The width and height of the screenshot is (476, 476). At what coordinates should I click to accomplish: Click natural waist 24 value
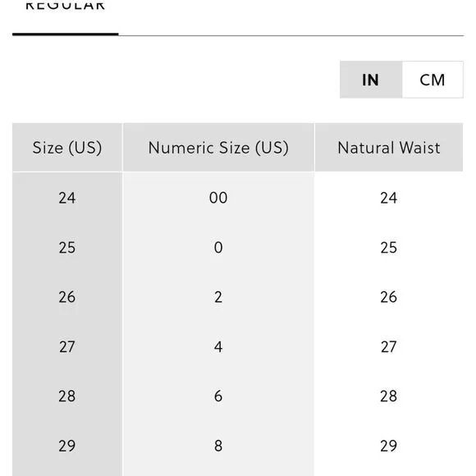(389, 198)
